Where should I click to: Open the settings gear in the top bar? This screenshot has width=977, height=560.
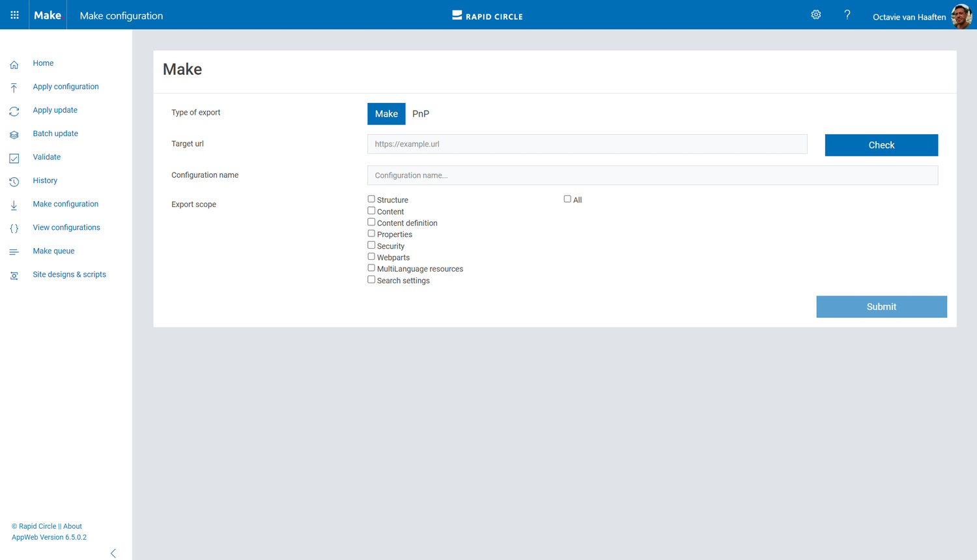815,14
